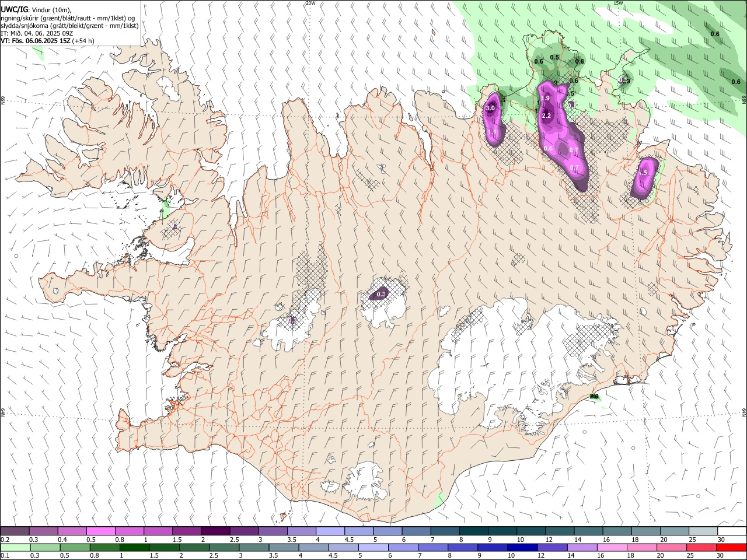This screenshot has width=747, height=560.
Task: Click the 2.0 rain value on southeast coast
Action: (x=594, y=397)
